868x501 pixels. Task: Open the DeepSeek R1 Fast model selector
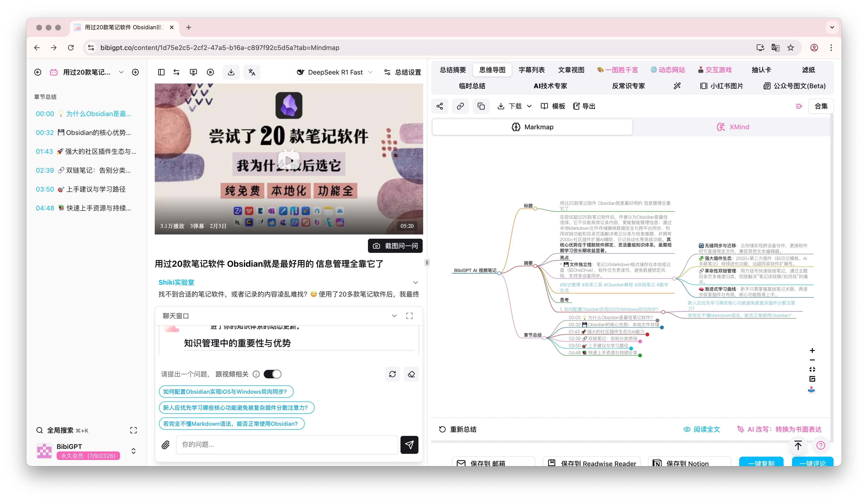pyautogui.click(x=334, y=72)
